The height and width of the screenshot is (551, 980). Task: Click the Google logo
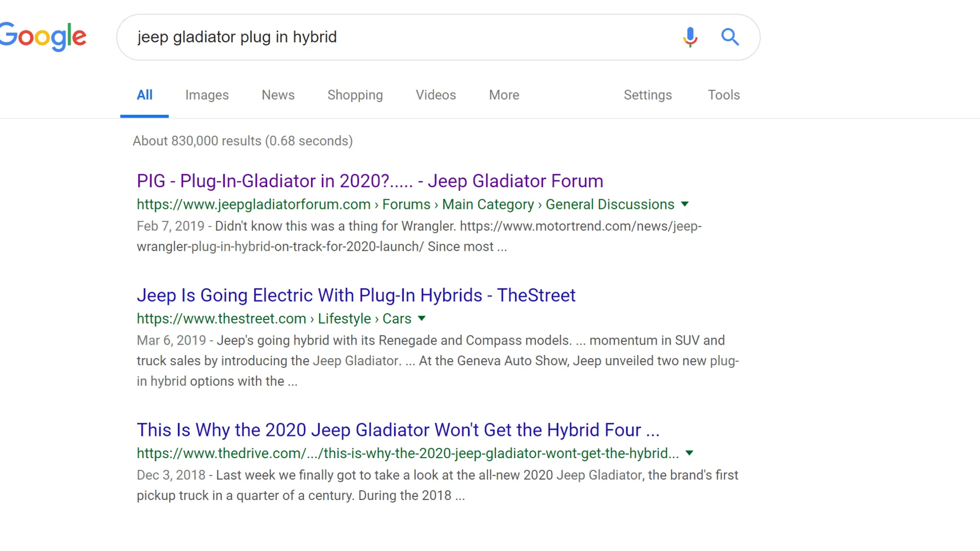(43, 37)
